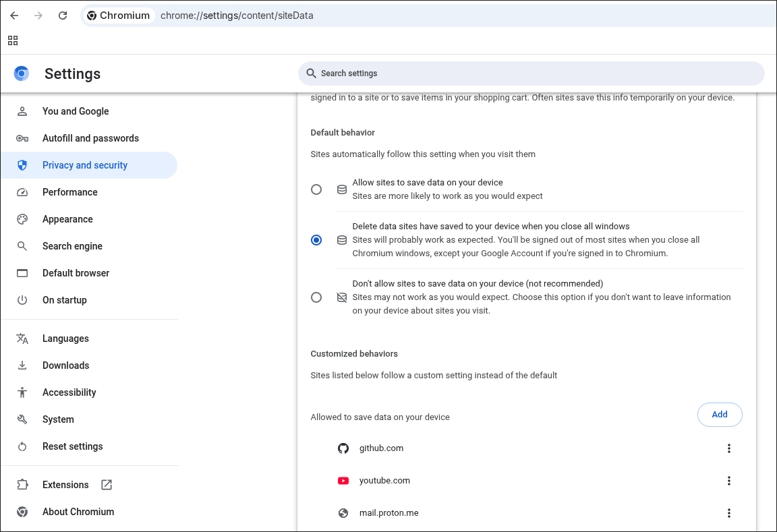Click the Add button for allowed sites
The image size is (777, 532).
pyautogui.click(x=720, y=414)
